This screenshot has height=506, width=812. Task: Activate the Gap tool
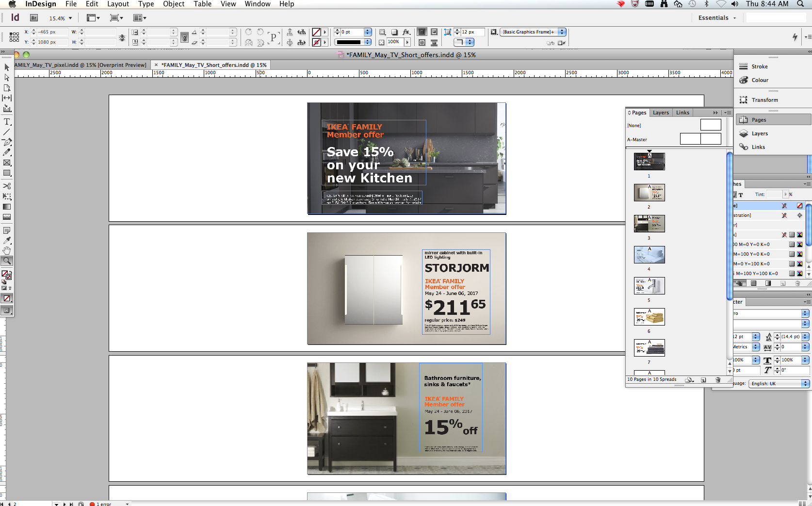7,98
